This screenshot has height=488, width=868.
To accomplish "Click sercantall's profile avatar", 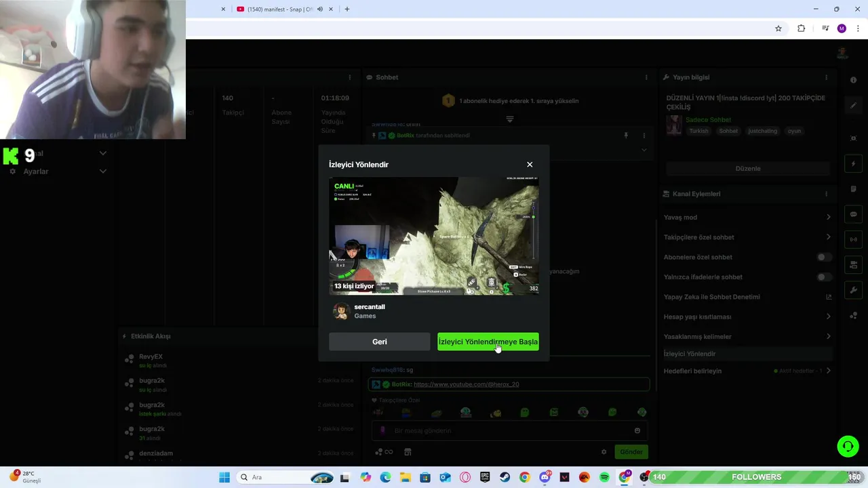I will tap(340, 311).
